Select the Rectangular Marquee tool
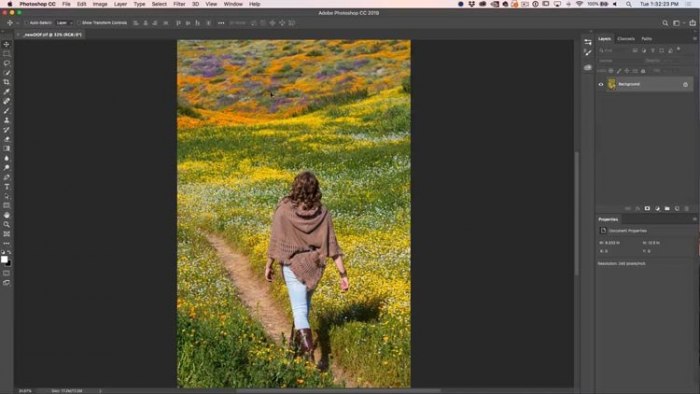 [6, 54]
